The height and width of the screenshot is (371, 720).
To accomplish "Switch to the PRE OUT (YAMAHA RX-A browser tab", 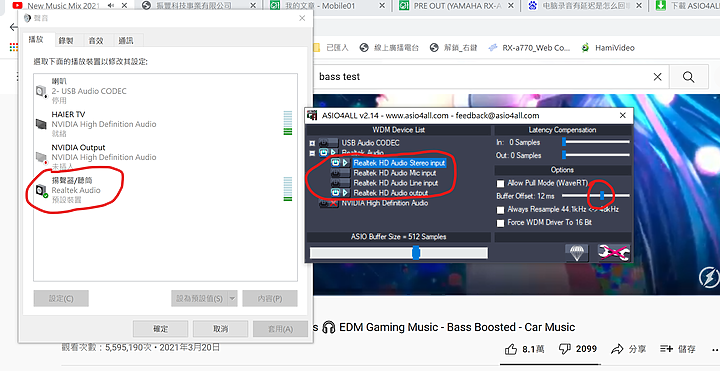I will [457, 6].
